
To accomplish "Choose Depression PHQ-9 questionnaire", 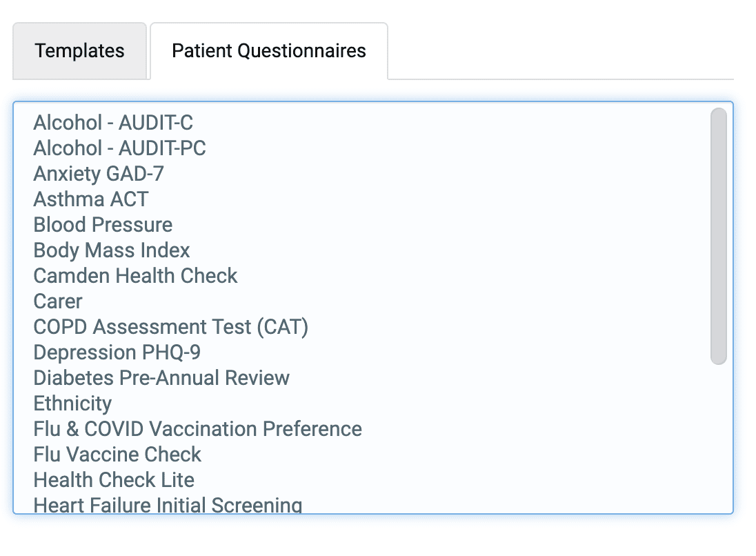I will coord(117,353).
